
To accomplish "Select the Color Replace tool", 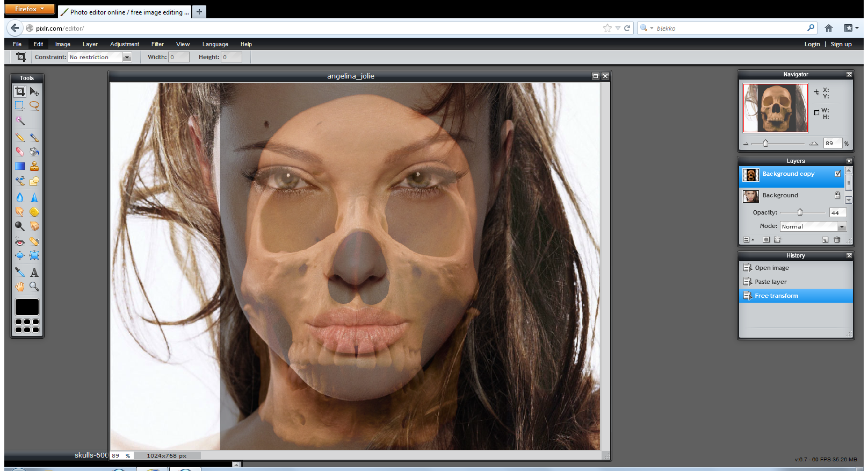I will tap(20, 181).
